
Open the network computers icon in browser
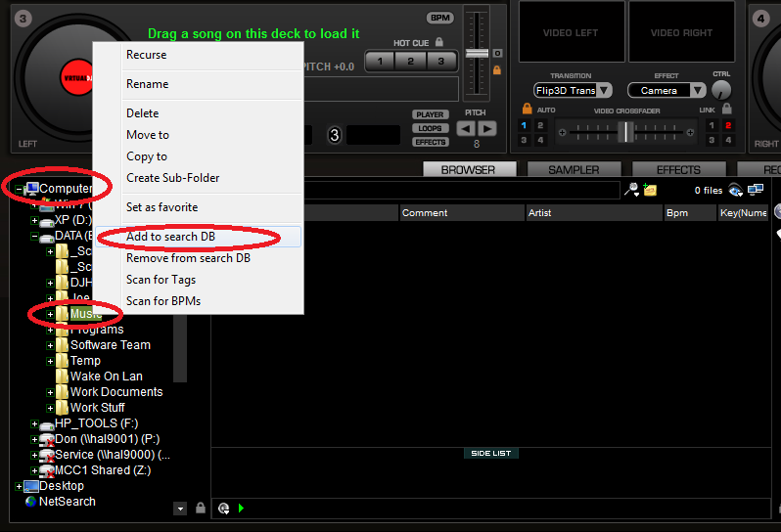[x=756, y=190]
